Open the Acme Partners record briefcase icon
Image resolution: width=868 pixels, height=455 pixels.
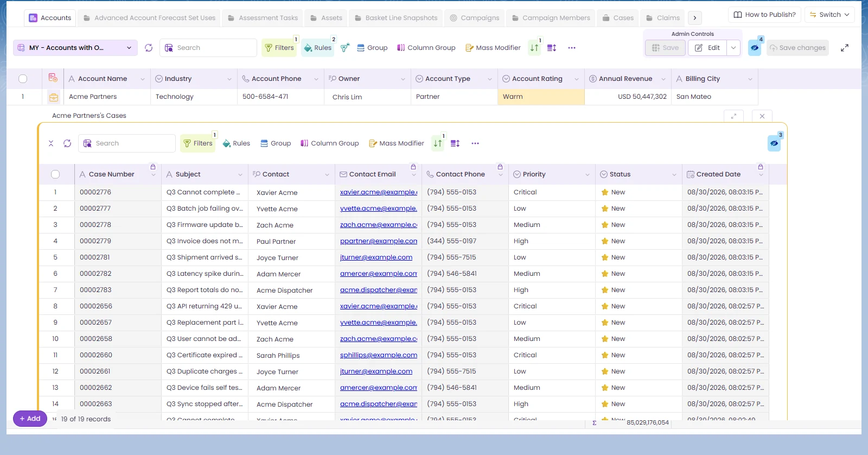[53, 97]
